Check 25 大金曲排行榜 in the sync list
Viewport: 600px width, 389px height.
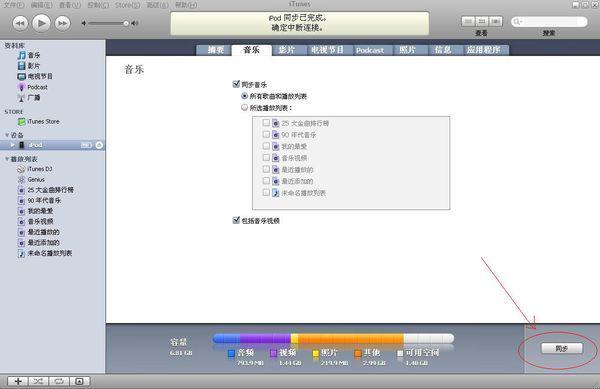[266, 123]
